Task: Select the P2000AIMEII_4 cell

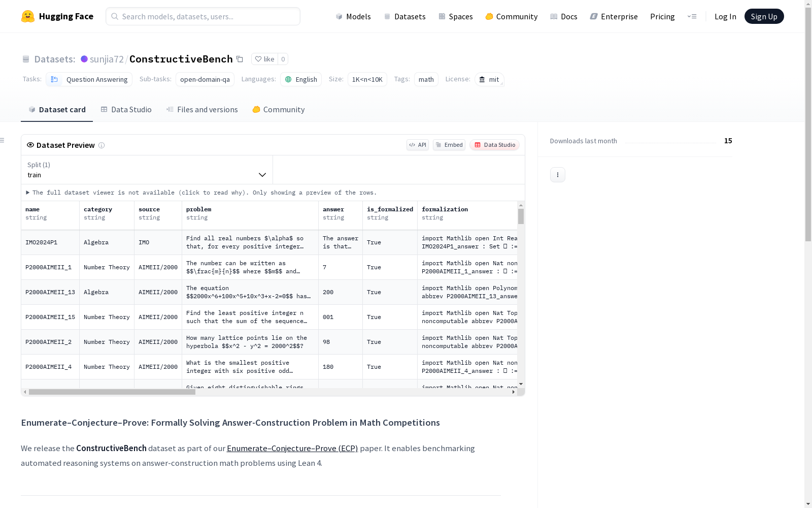Action: click(50, 367)
